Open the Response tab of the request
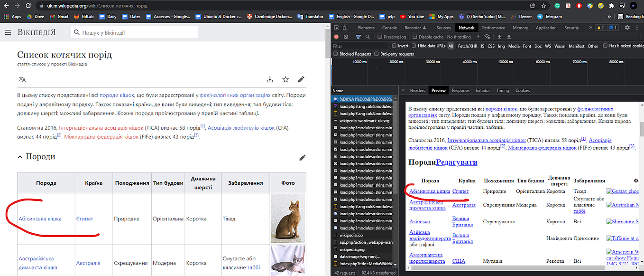Viewport: 644px width, 276px height. [x=460, y=90]
